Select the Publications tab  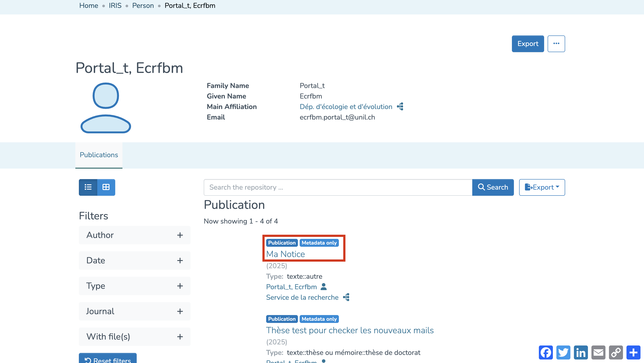point(99,155)
